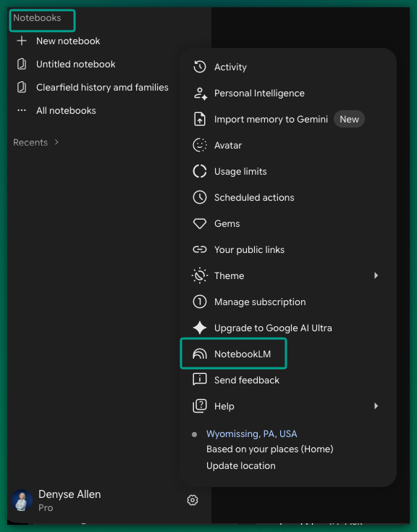
Task: Open Personal Intelligence menu entry
Action: pos(288,93)
